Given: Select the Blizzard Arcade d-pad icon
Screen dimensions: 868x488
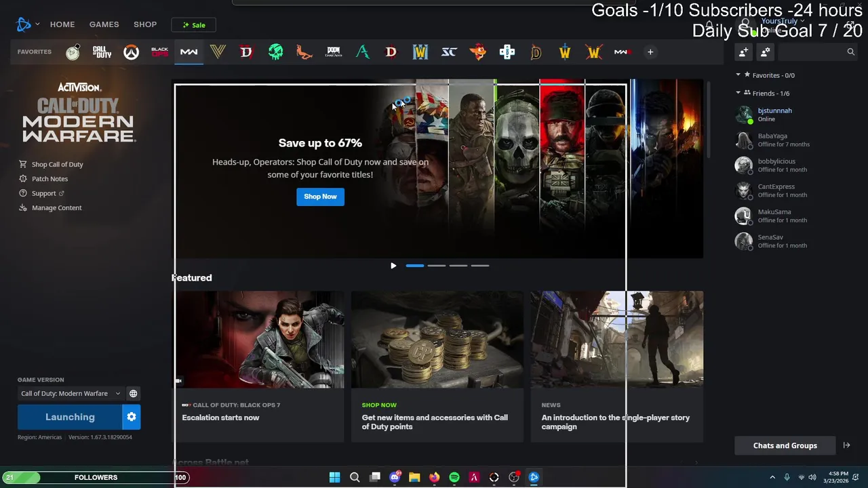Looking at the screenshot, I should (x=507, y=52).
